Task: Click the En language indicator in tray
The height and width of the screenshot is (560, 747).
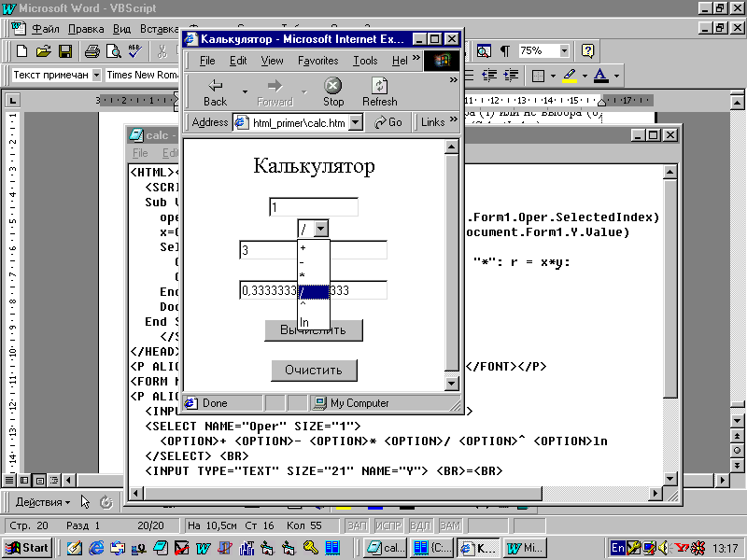Action: pyautogui.click(x=618, y=548)
